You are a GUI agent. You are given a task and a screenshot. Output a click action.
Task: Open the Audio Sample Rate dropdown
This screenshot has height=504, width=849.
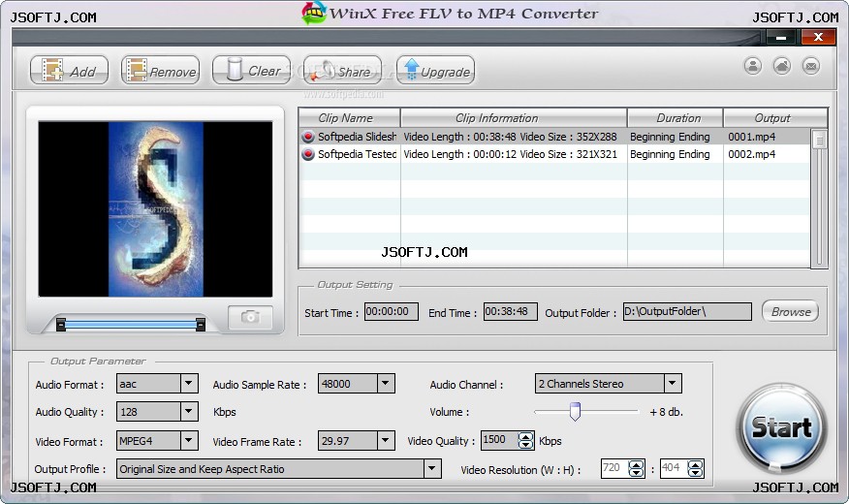tap(385, 383)
